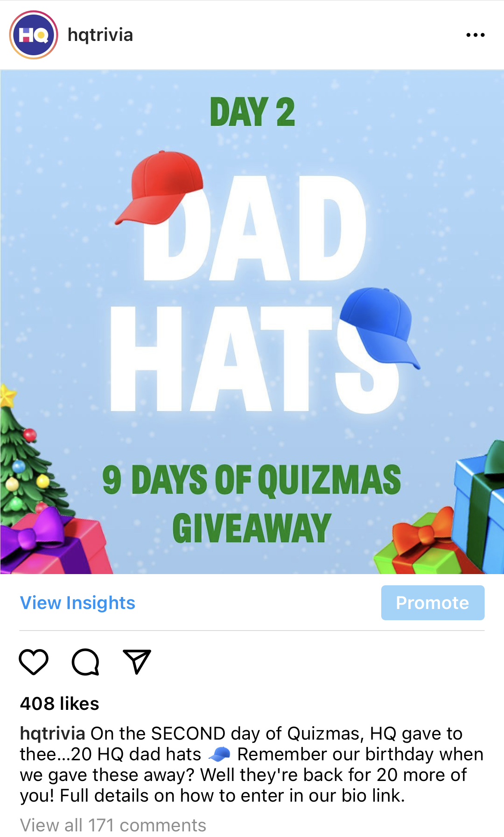The image size is (504, 837).
Task: Tap the Dad Hats giveaway image
Action: click(252, 322)
